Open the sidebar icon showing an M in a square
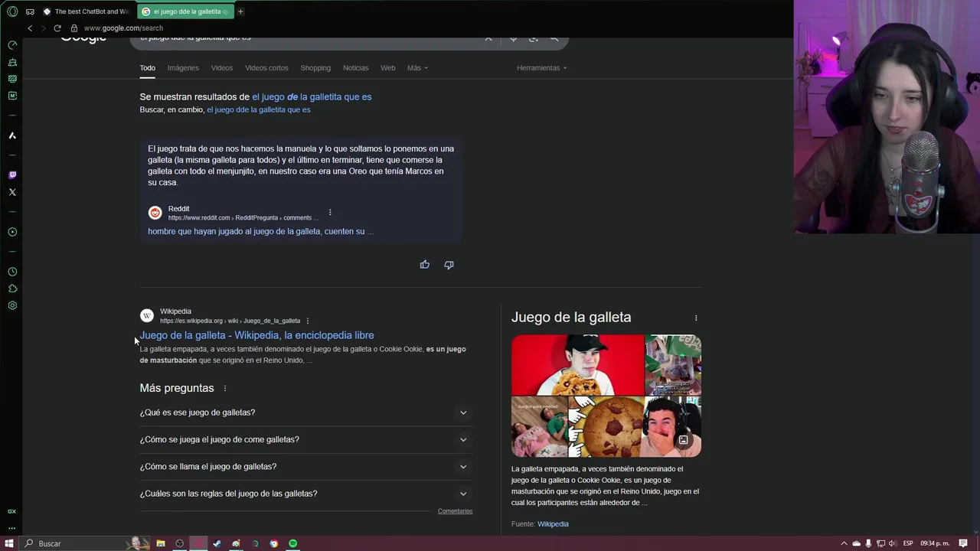Viewport: 980px width, 551px height. (12, 96)
